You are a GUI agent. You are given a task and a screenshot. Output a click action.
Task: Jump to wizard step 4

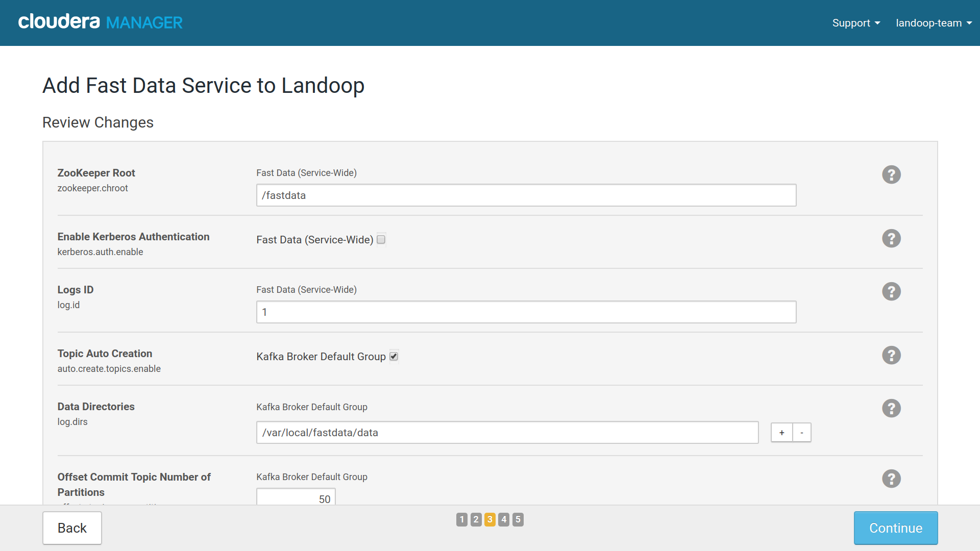tap(504, 519)
